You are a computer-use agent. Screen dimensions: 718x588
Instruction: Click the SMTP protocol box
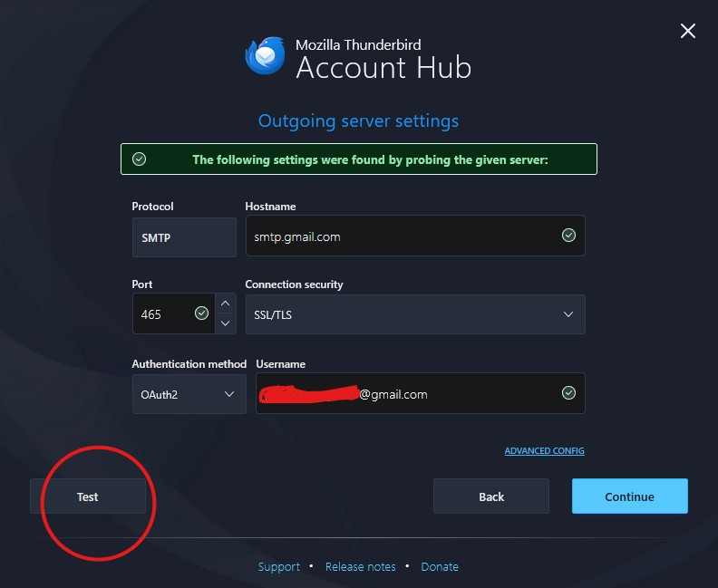coord(184,237)
